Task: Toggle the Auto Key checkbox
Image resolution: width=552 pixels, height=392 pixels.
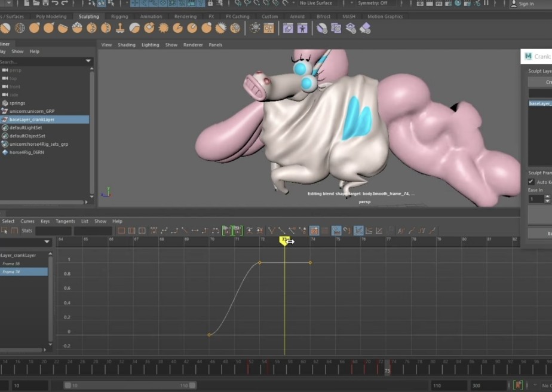Action: click(531, 182)
